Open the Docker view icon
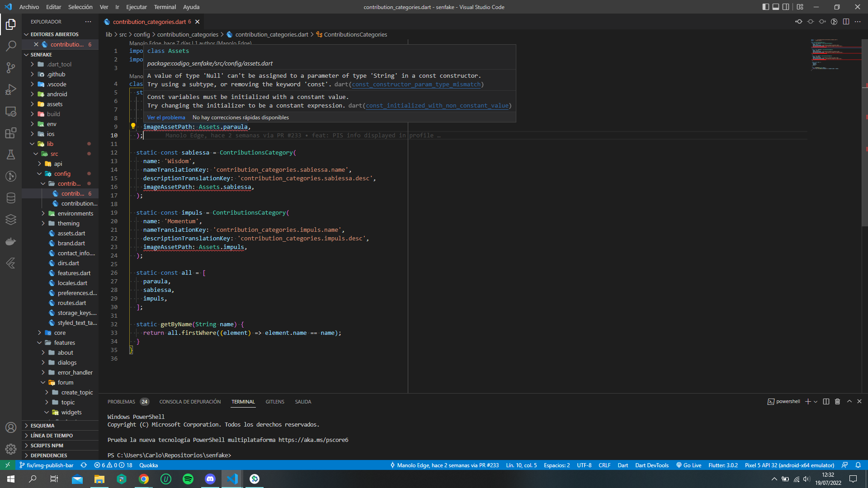The width and height of the screenshot is (868, 488). [11, 241]
